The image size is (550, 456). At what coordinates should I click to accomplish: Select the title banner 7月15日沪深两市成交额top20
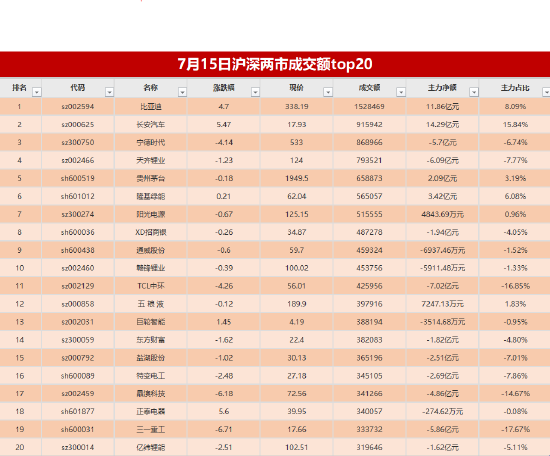(x=275, y=64)
